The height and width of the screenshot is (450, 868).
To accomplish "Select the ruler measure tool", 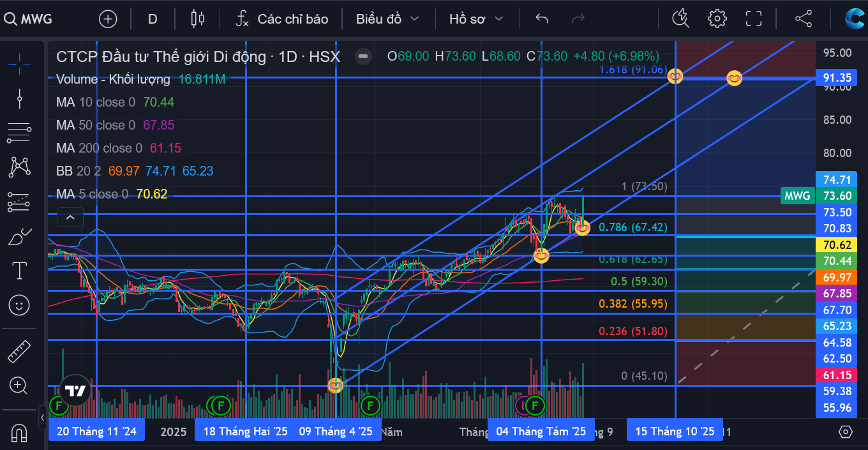I will [x=19, y=351].
